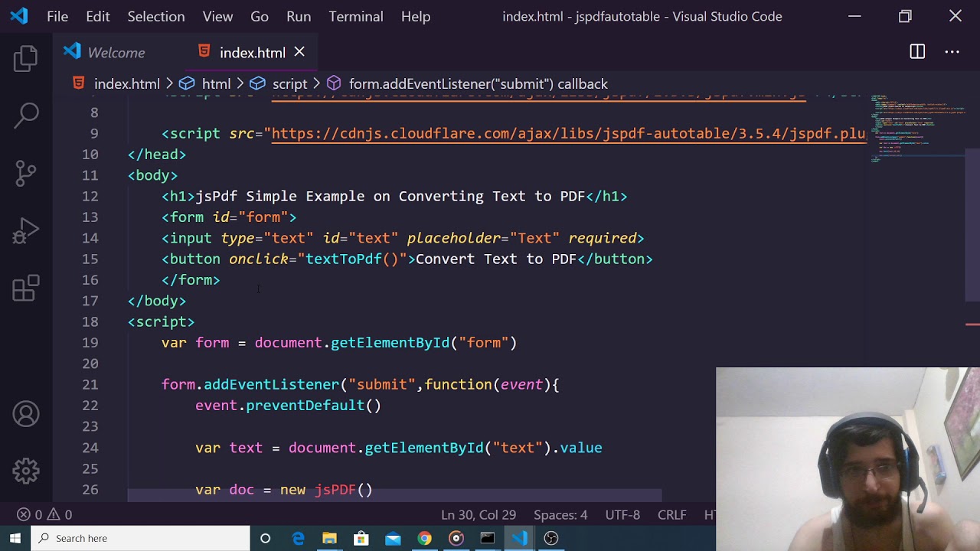The width and height of the screenshot is (980, 551).
Task: Open the Source Control view
Action: 26,173
